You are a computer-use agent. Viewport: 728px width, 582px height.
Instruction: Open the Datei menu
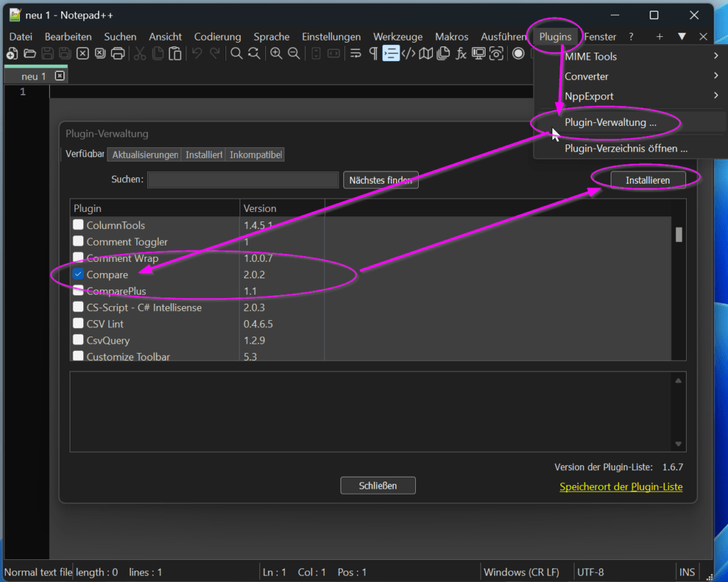coord(21,37)
